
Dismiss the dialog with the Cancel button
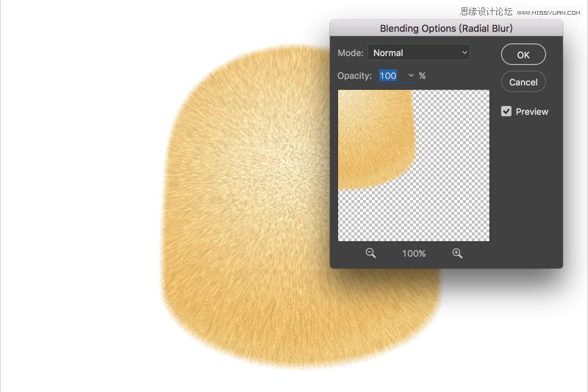523,82
